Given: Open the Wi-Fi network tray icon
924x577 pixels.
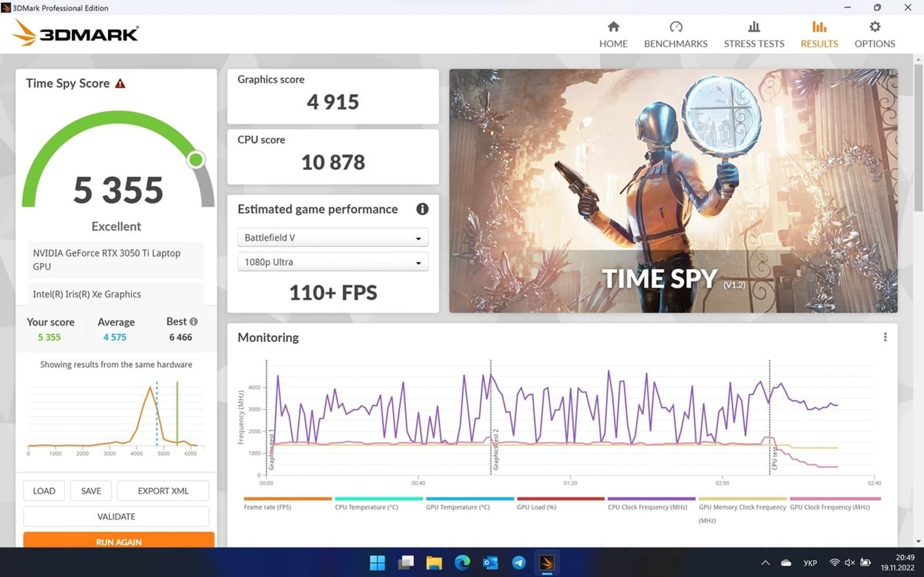Looking at the screenshot, I should click(834, 562).
